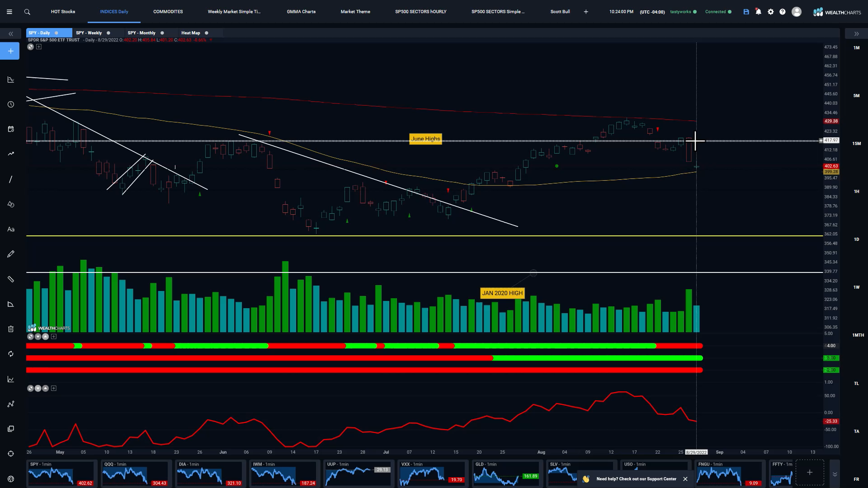Select the indicators chart tool in sidebar
Image resolution: width=868 pixels, height=488 pixels.
tap(11, 80)
